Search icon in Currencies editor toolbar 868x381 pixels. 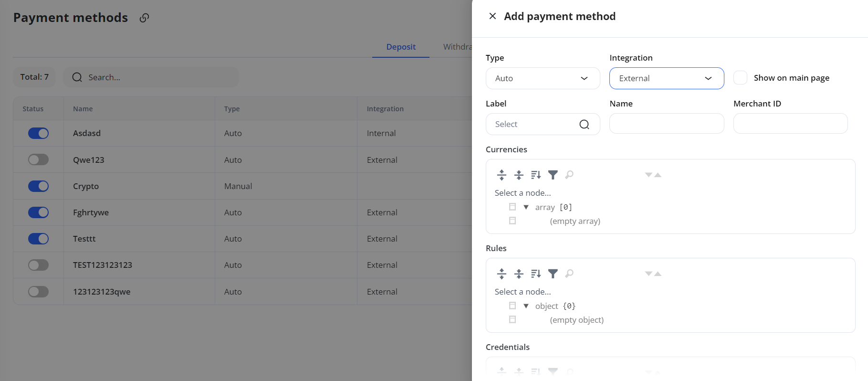pos(569,175)
